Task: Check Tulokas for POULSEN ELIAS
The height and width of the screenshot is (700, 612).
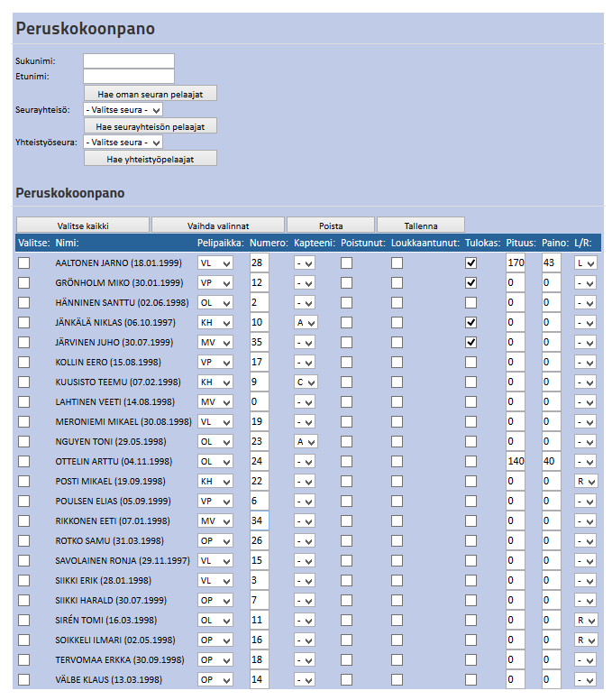Action: [x=471, y=501]
